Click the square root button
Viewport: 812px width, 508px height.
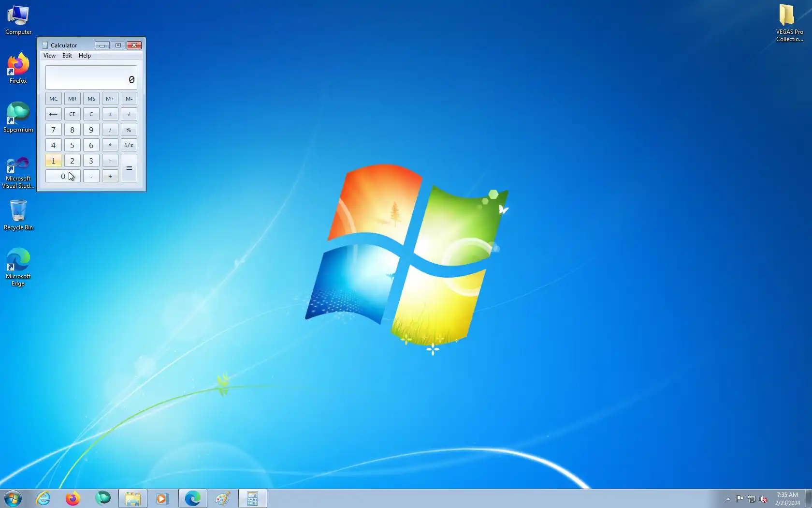(129, 114)
